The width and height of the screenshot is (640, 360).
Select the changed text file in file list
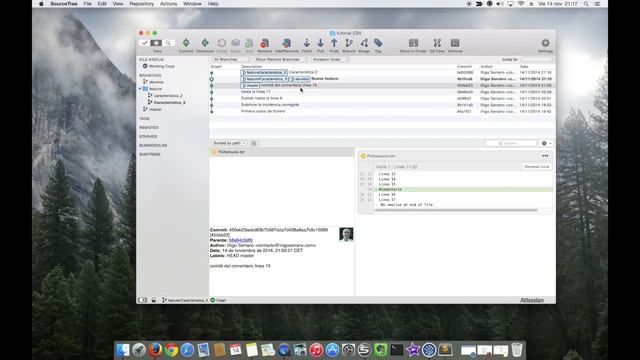[282, 152]
